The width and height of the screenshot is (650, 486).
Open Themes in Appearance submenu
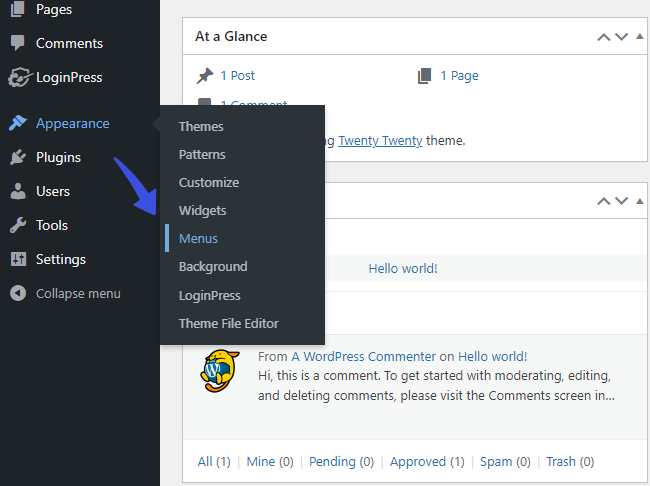click(201, 126)
